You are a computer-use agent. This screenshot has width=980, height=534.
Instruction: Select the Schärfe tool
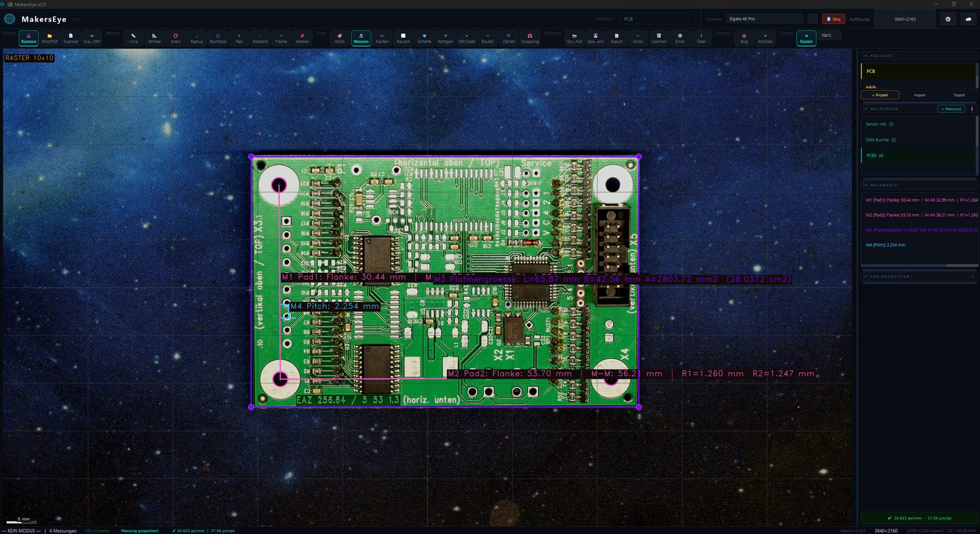[x=424, y=38]
